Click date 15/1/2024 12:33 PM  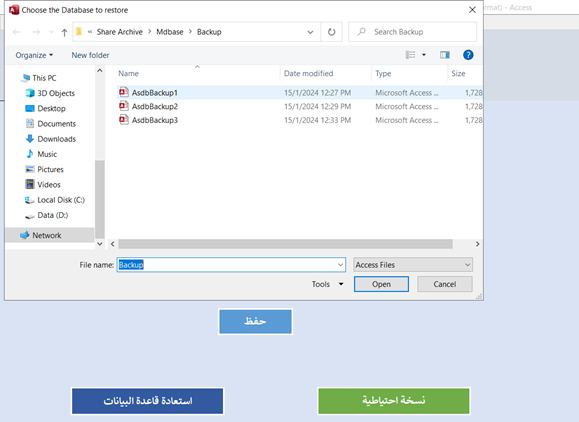tap(317, 120)
